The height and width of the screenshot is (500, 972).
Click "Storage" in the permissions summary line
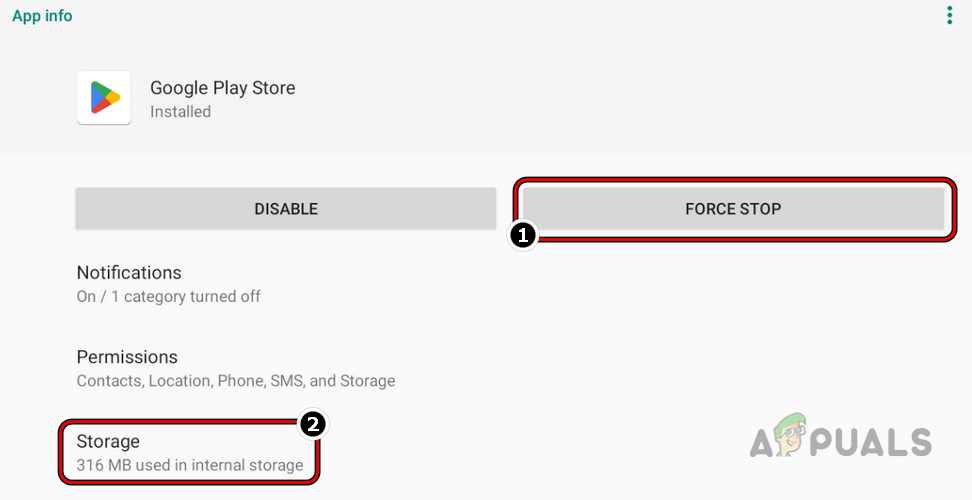point(367,381)
